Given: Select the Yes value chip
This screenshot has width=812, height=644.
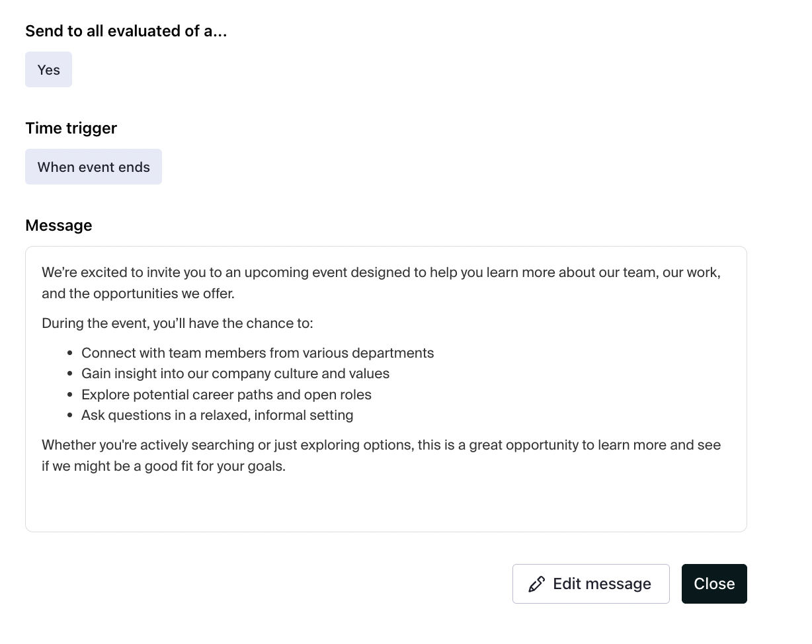Looking at the screenshot, I should 48,69.
